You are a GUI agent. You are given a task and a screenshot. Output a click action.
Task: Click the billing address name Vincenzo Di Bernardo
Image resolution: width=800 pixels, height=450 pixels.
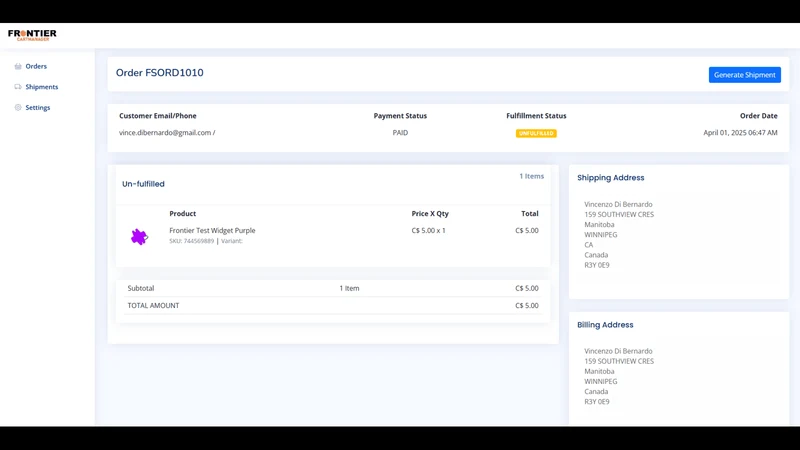(618, 351)
